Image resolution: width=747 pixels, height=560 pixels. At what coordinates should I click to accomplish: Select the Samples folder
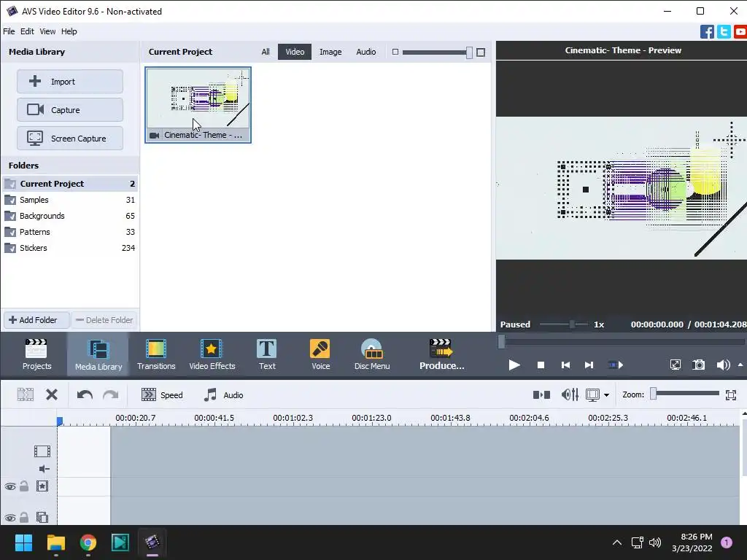[70, 200]
